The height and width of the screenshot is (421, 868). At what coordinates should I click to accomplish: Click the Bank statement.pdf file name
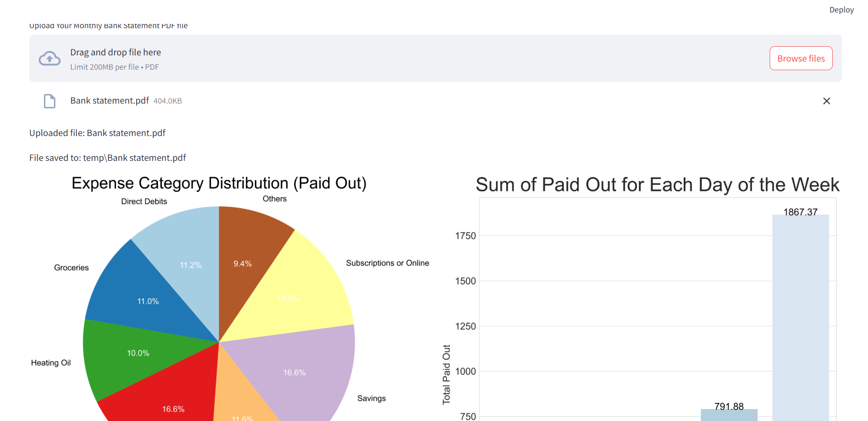tap(109, 101)
